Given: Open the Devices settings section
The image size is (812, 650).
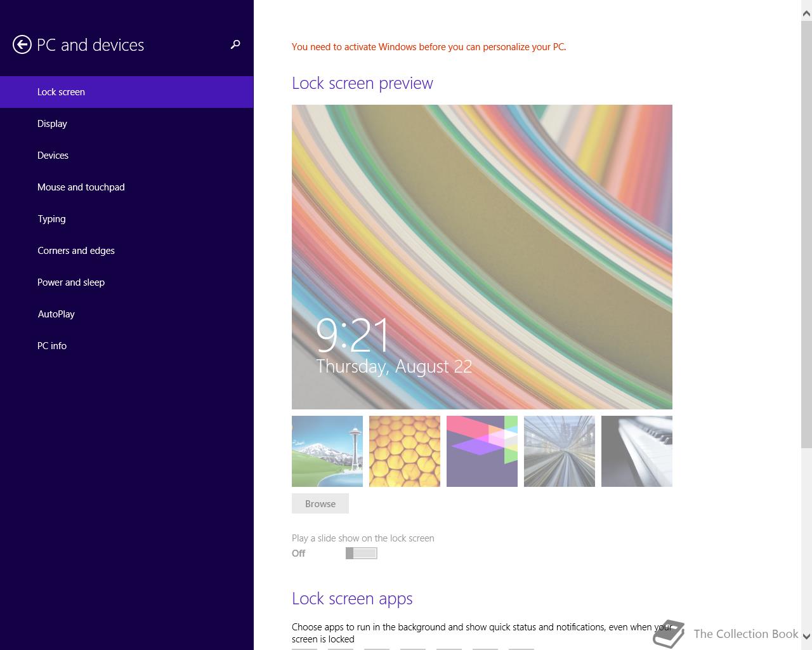Looking at the screenshot, I should [x=127, y=156].
